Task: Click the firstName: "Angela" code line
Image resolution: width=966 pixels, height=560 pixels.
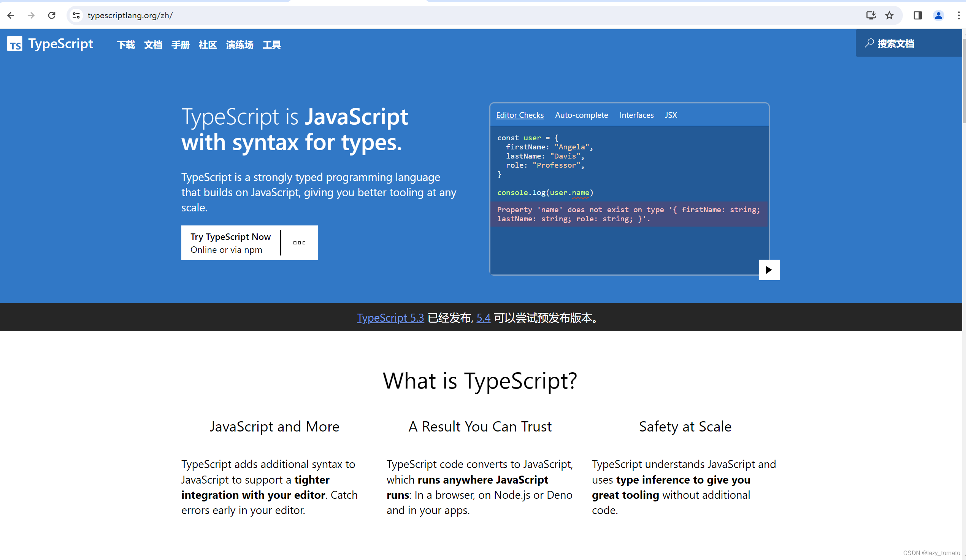Action: [549, 147]
